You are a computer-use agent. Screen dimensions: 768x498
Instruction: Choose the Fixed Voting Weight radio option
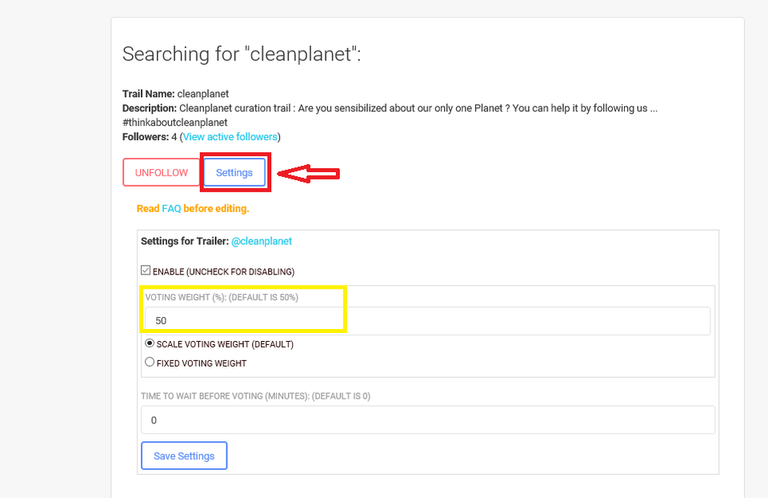[x=150, y=363]
